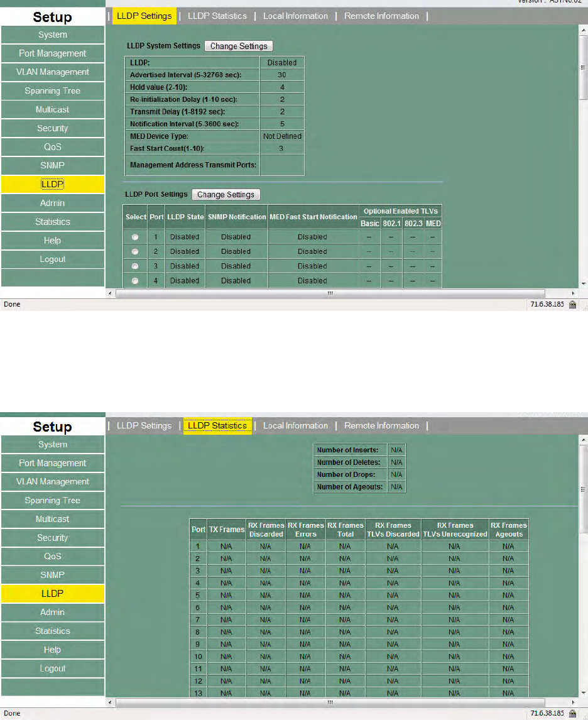Open SNMP in lower sidebar

(53, 575)
